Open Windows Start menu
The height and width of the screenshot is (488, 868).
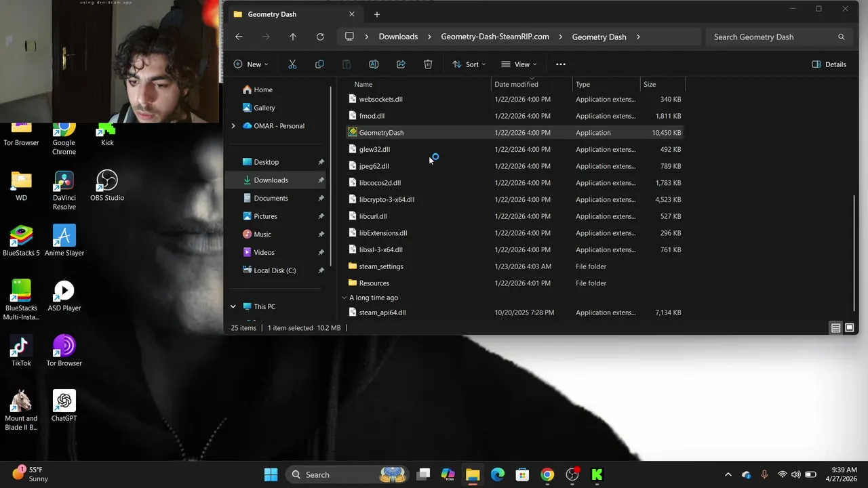tap(271, 474)
